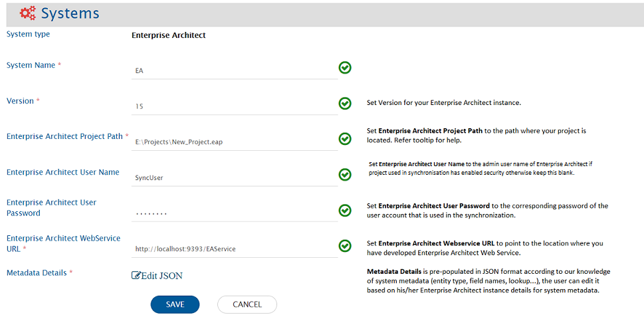
Task: Click the pencil edit icon for Metadata Details
Action: [x=136, y=276]
